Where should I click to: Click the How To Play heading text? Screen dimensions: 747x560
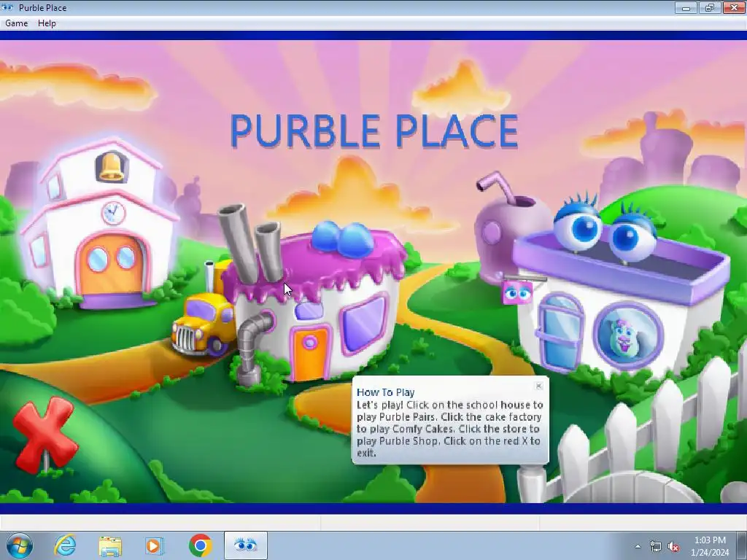pyautogui.click(x=385, y=392)
